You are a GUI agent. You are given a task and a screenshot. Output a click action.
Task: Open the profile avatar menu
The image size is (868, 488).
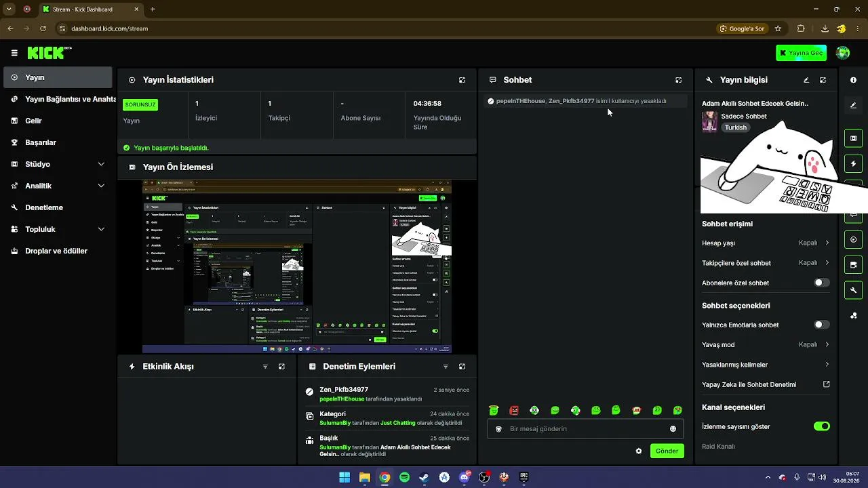tap(843, 53)
